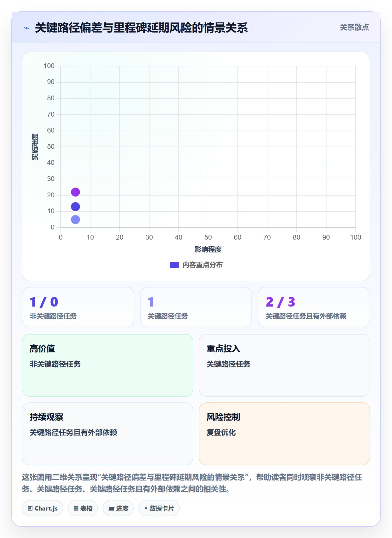Click the 关系散点 label in the header
This screenshot has height=538, width=392.
(x=354, y=27)
